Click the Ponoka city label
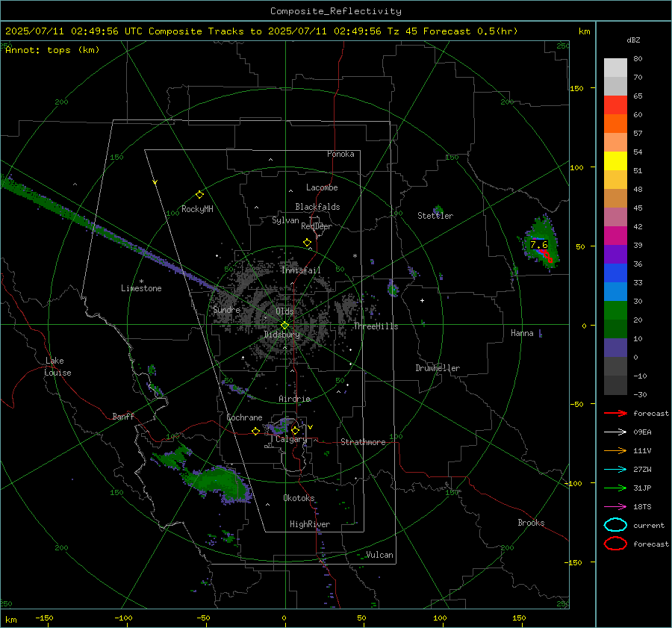 pos(340,154)
